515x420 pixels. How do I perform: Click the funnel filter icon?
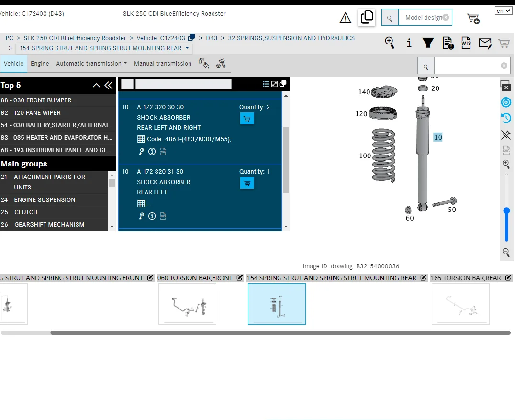(x=428, y=43)
